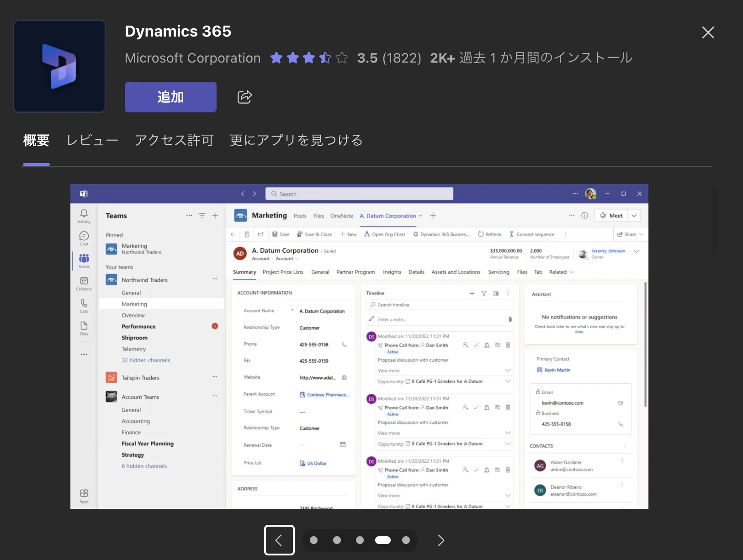743x560 pixels.
Task: Click the phone icon beside 425-555-0158 Phone field
Action: (345, 345)
